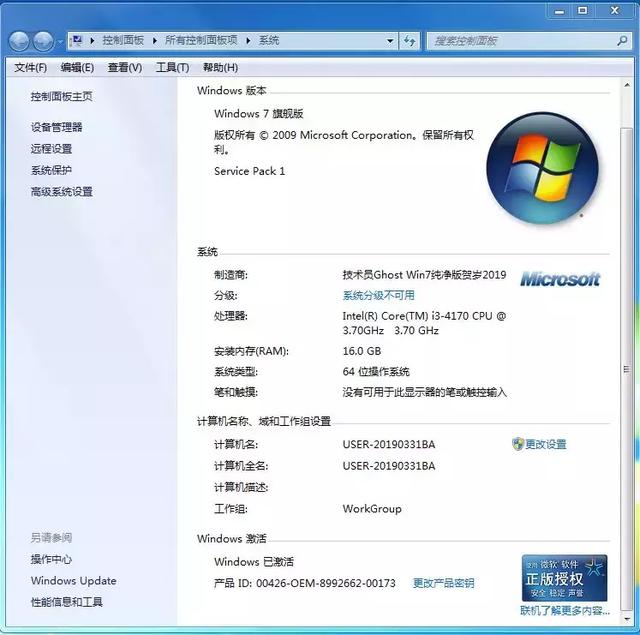640x635 pixels.
Task: Expand the arrow after 所有控制面板项 in address bar
Action: [248, 40]
